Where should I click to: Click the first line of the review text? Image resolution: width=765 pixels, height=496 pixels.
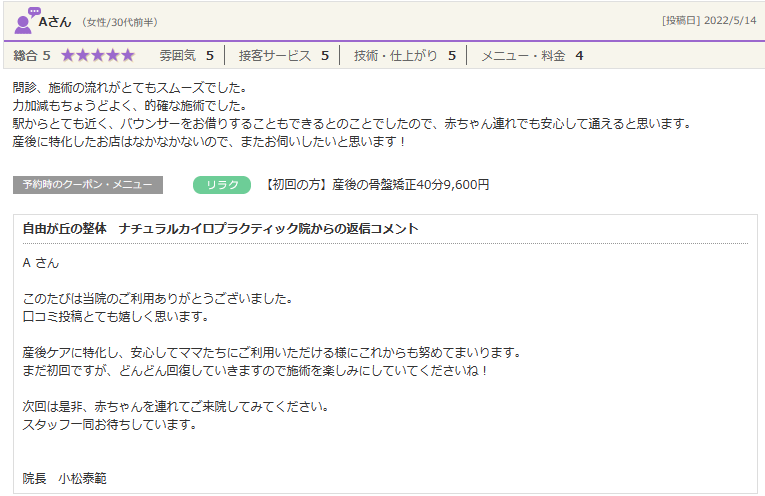click(x=130, y=88)
